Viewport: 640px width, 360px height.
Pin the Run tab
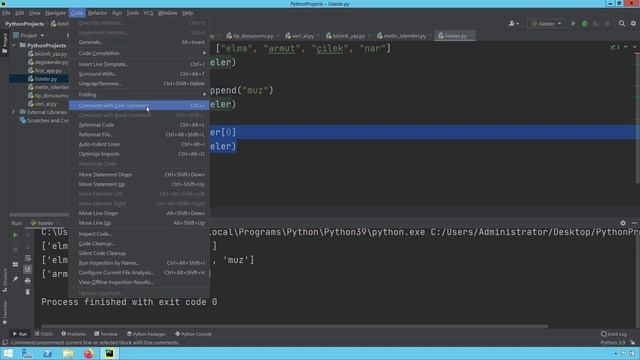pyautogui.click(x=15, y=279)
